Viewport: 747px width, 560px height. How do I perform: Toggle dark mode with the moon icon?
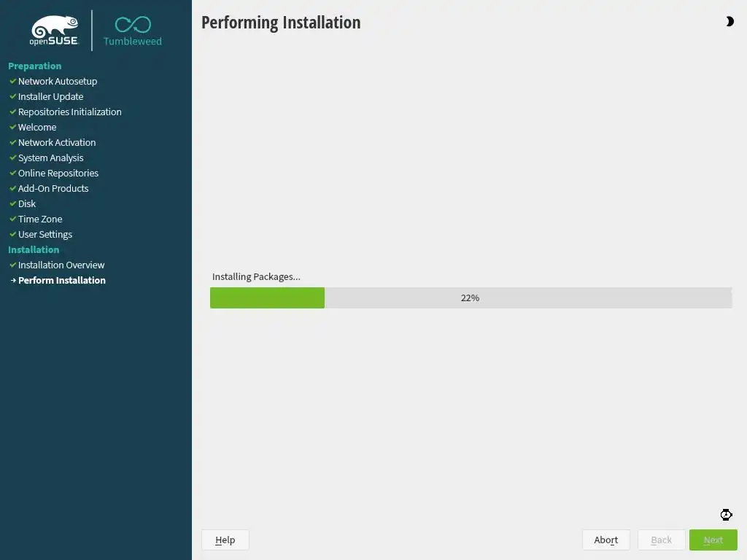[729, 21]
